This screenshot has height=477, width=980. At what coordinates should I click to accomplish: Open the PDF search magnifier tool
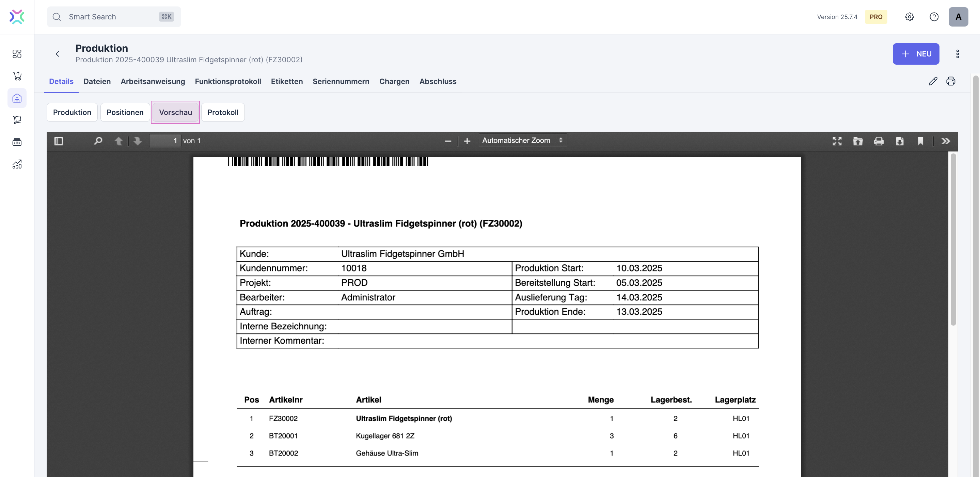point(98,141)
